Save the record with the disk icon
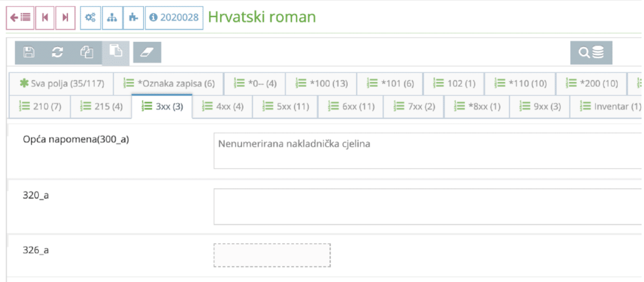The width and height of the screenshot is (644, 282). tap(29, 53)
